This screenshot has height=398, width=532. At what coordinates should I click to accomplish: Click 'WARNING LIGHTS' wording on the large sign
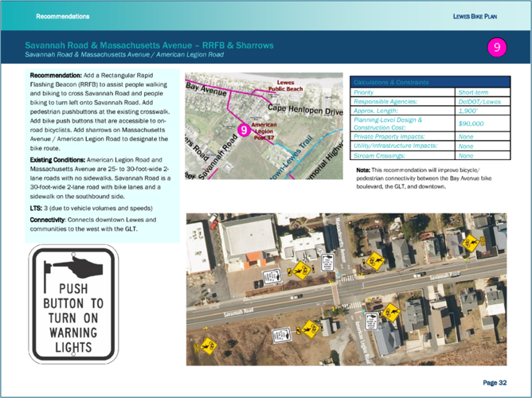point(73,340)
